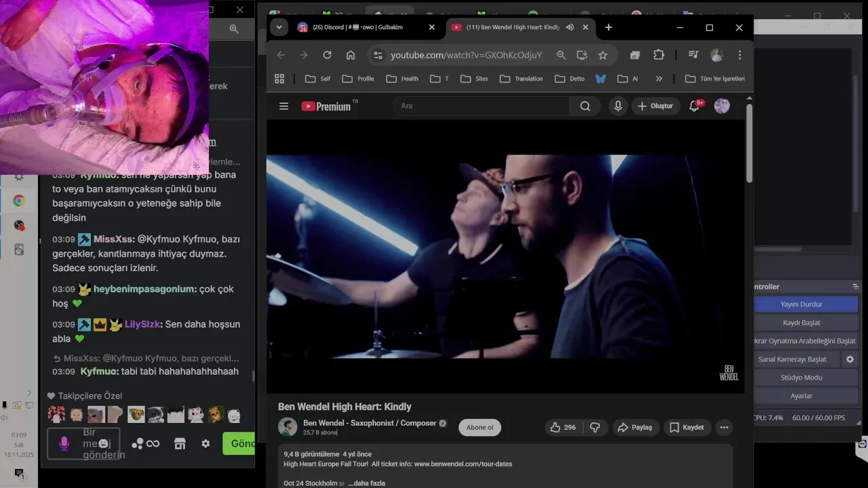The height and width of the screenshot is (488, 868).
Task: Mute the Ben Wendel tab audio
Action: [x=570, y=27]
